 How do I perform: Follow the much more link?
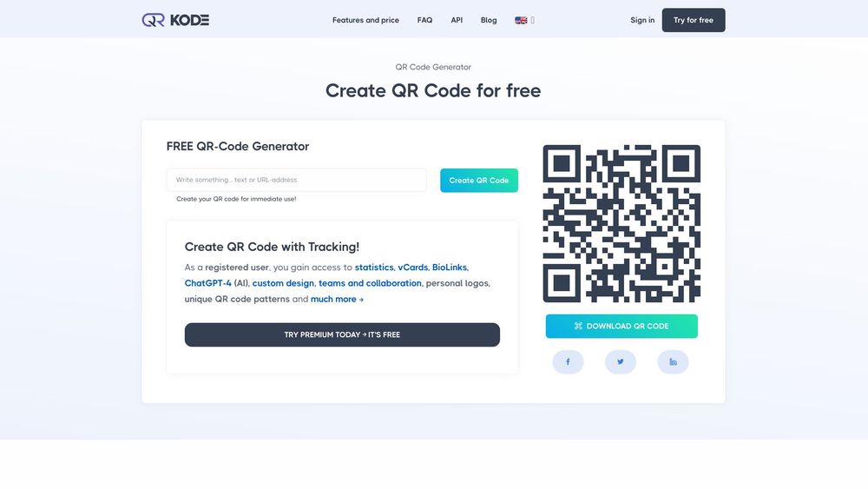337,299
